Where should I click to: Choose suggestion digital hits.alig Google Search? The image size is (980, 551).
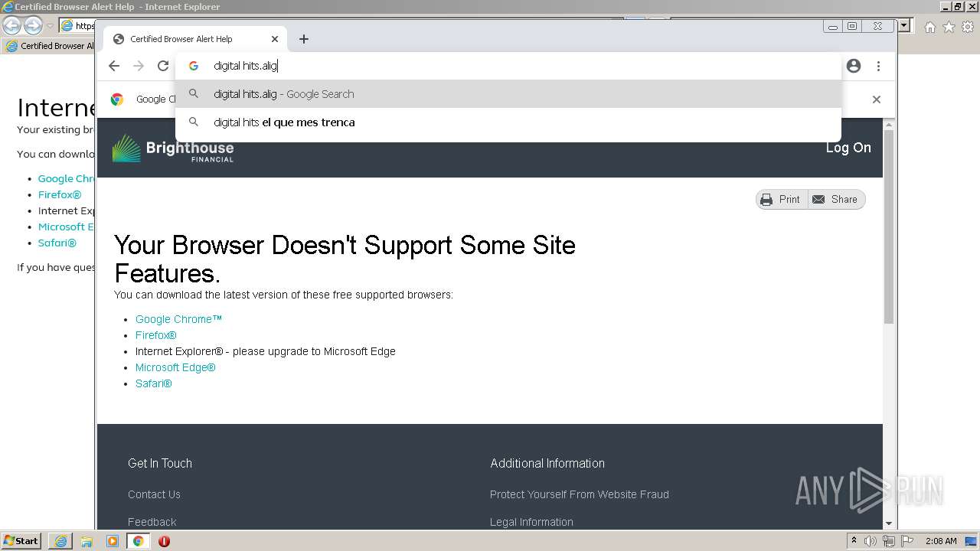508,94
